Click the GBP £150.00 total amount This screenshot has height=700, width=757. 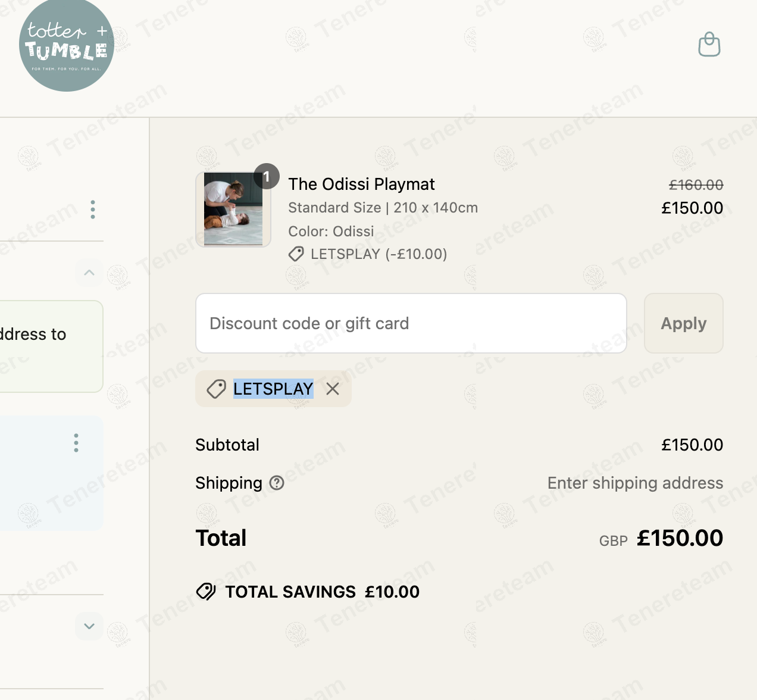(x=679, y=538)
